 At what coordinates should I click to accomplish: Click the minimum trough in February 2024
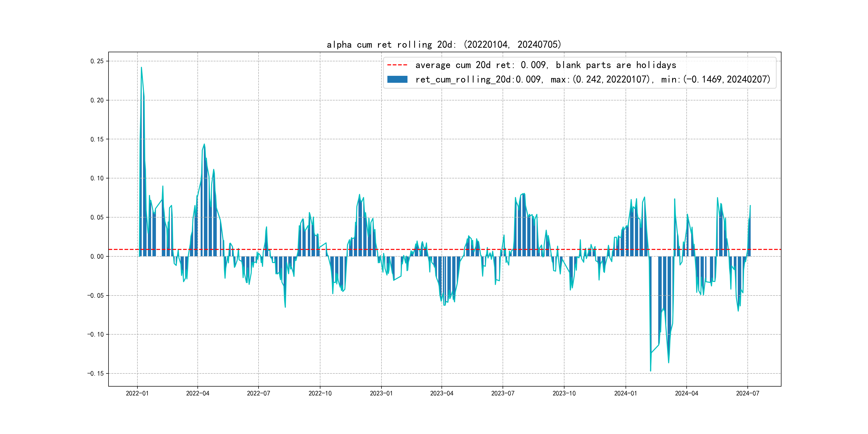(x=650, y=370)
